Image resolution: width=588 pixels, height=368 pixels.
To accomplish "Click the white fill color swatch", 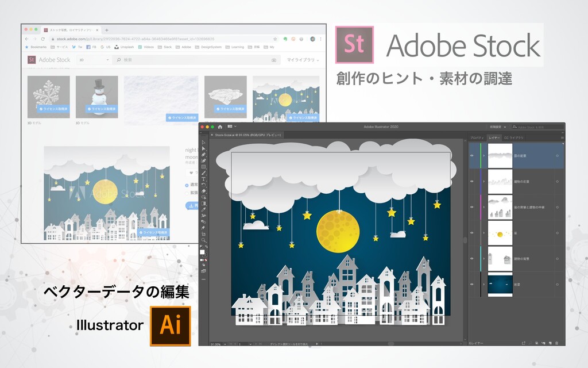I will pos(202,252).
